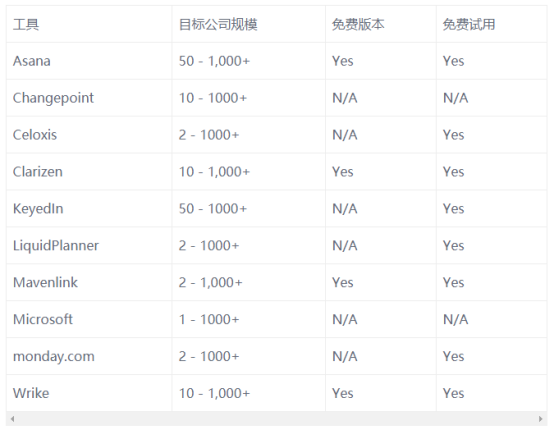Click Microsoft's company size 1 - 1000+
This screenshot has height=430, width=554.
point(209,319)
